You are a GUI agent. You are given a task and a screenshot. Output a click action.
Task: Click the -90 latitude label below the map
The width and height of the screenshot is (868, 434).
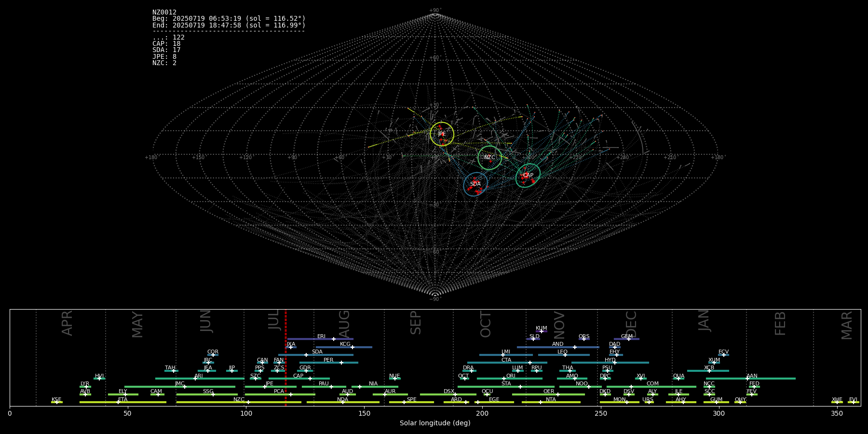[x=435, y=299]
